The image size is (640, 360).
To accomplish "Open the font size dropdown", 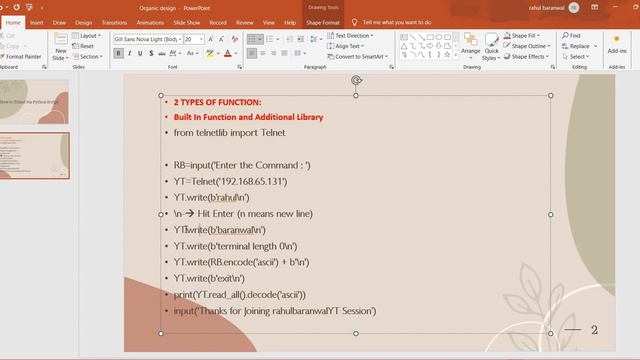I will click(201, 39).
